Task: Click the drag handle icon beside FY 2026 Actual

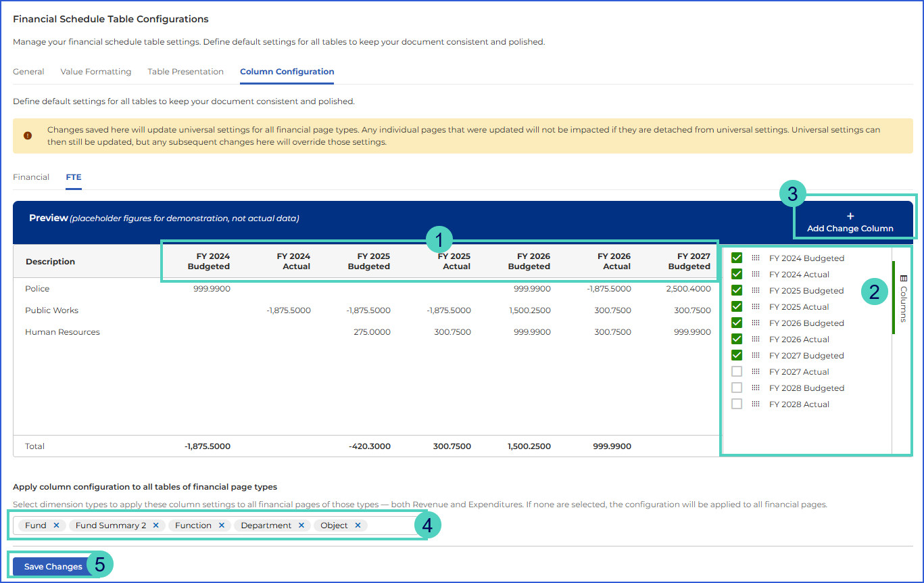Action: pos(756,340)
